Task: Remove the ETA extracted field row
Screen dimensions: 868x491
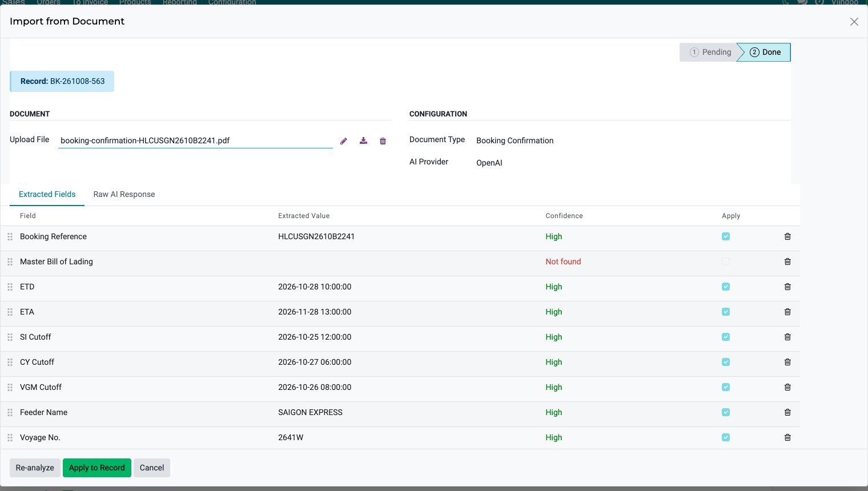Action: pyautogui.click(x=787, y=312)
